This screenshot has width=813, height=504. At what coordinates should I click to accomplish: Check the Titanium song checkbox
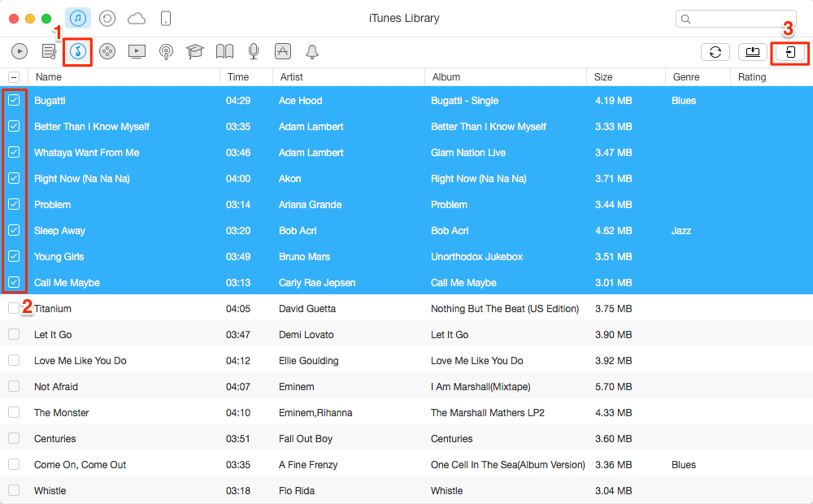tap(14, 308)
